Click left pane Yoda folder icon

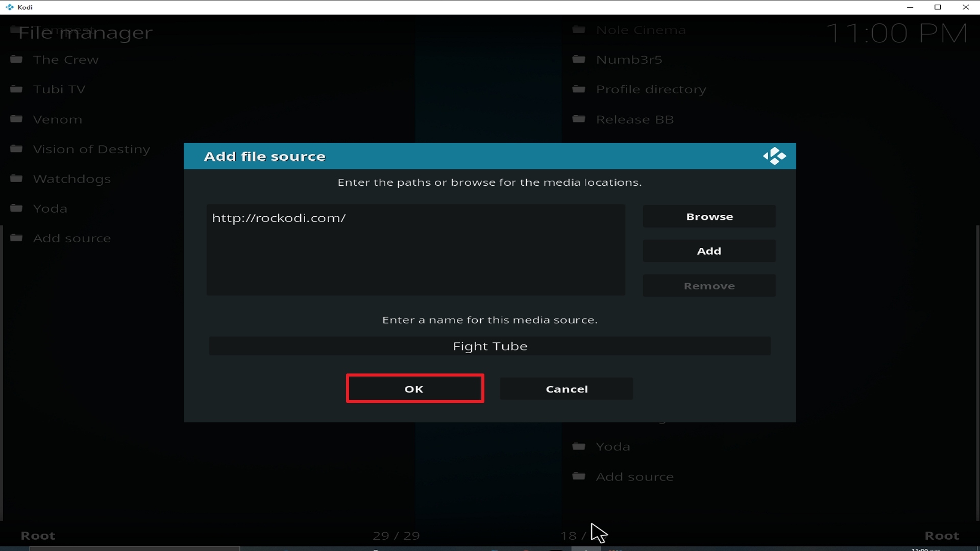point(16,208)
